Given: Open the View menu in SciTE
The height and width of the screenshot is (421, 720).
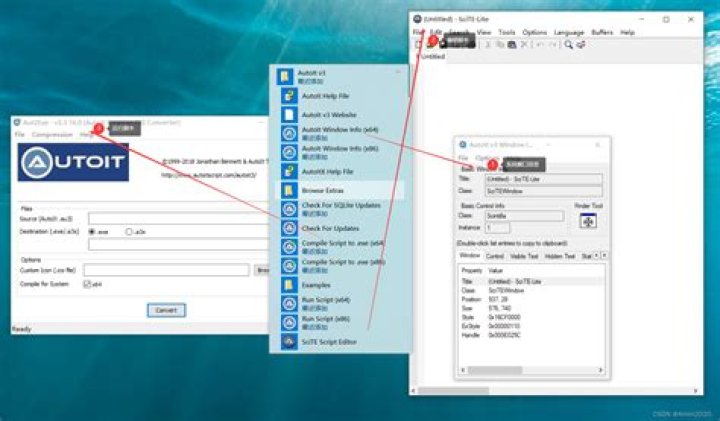Looking at the screenshot, I should (x=484, y=32).
